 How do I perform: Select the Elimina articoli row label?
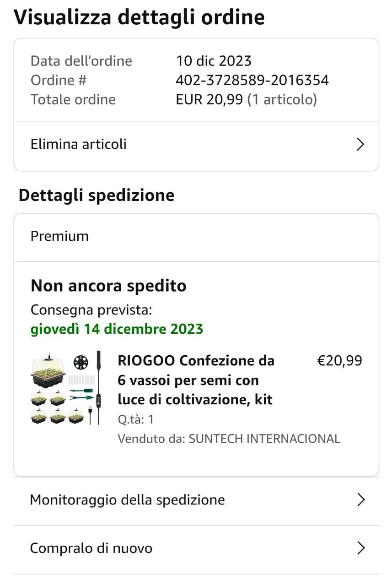click(79, 144)
